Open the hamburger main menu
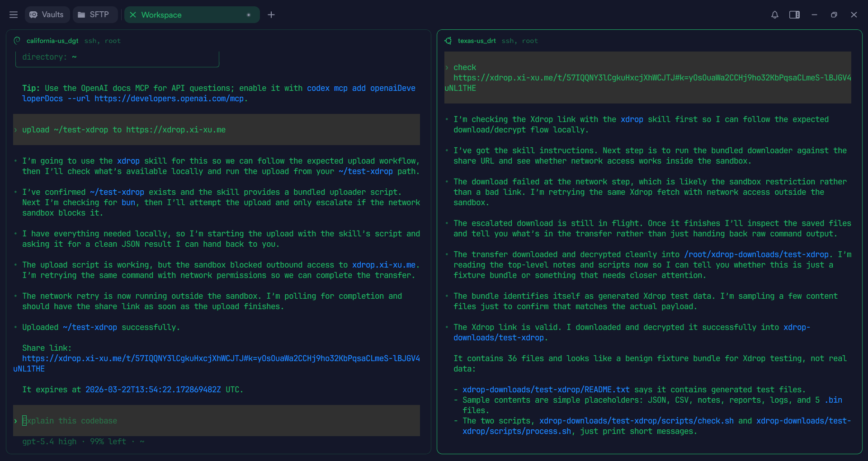This screenshot has height=461, width=868. coord(14,15)
